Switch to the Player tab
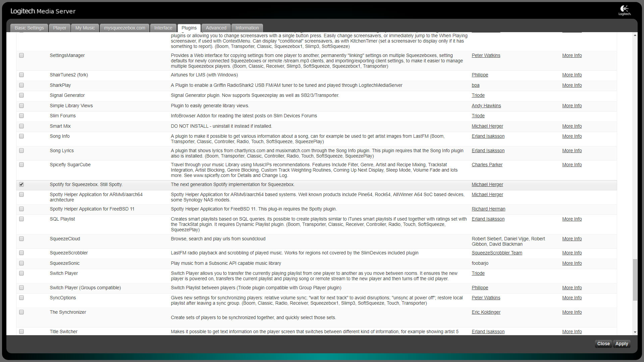Image resolution: width=644 pixels, height=362 pixels. click(x=59, y=28)
